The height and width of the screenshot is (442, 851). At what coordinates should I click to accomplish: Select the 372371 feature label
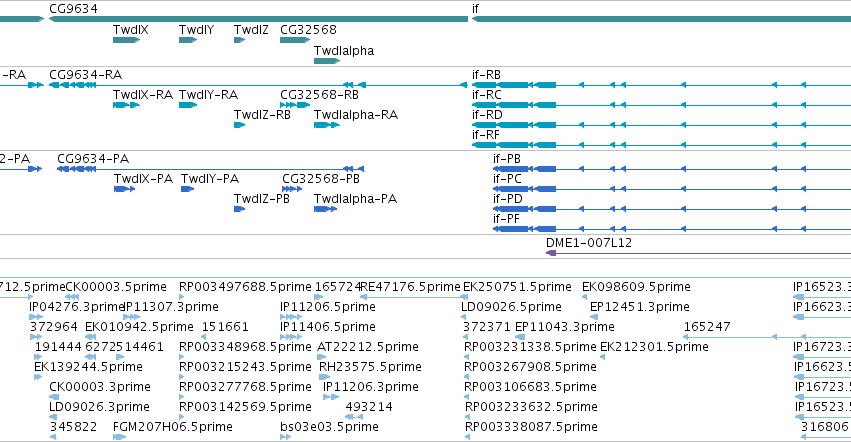(487, 327)
